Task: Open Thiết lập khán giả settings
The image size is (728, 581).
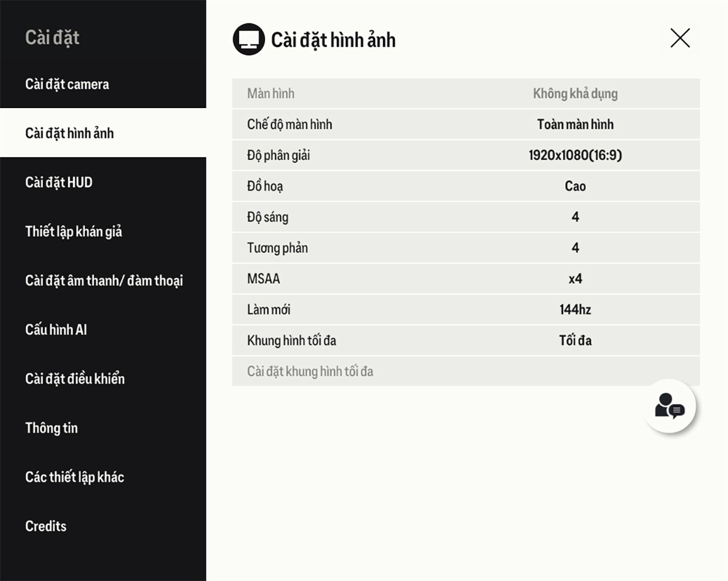Action: pos(73,232)
